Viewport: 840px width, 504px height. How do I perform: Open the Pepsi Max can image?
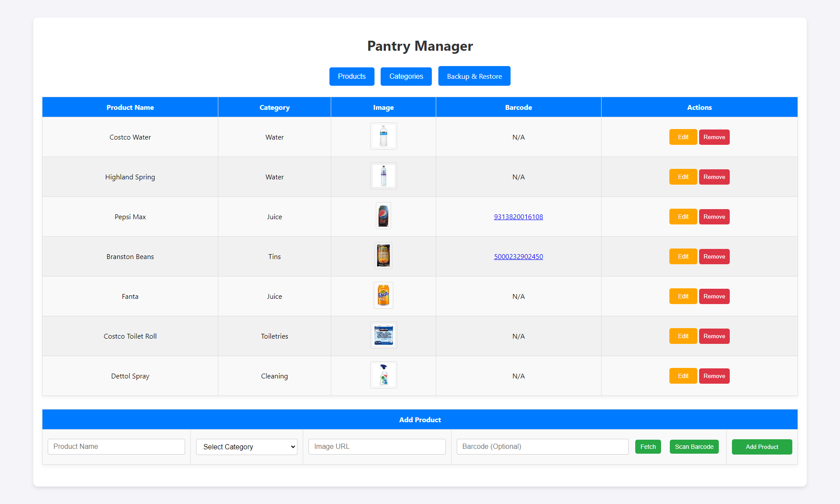click(383, 216)
